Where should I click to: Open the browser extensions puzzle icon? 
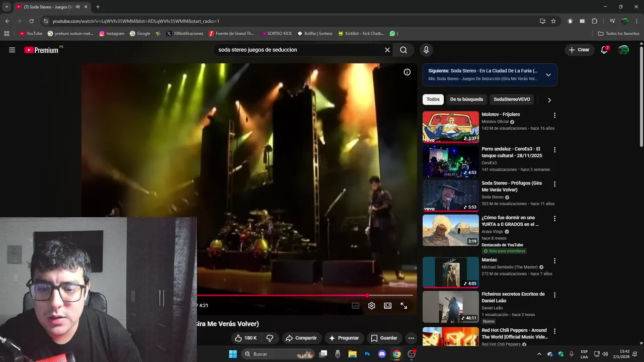(x=594, y=21)
